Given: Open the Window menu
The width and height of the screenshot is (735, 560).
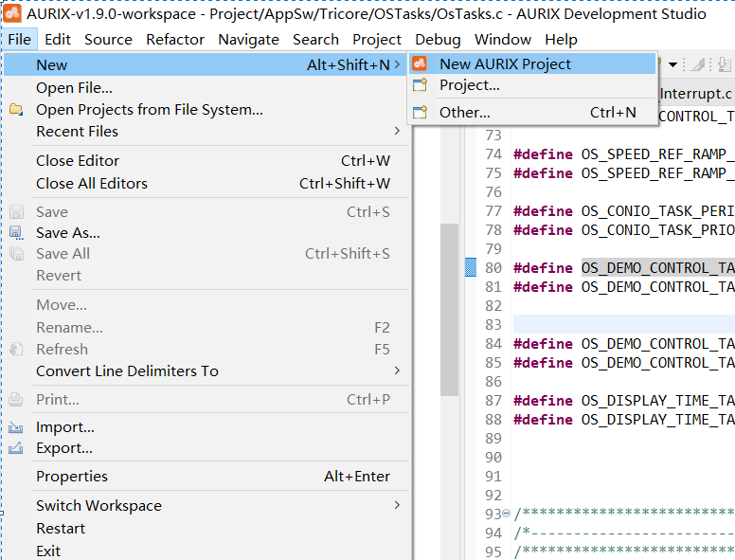Looking at the screenshot, I should 503,40.
